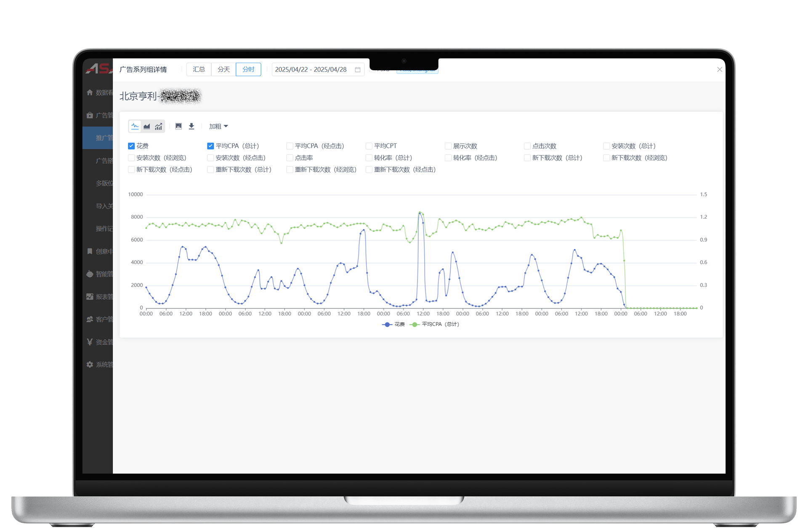
Task: Switch to 分天 tab
Action: pyautogui.click(x=223, y=69)
